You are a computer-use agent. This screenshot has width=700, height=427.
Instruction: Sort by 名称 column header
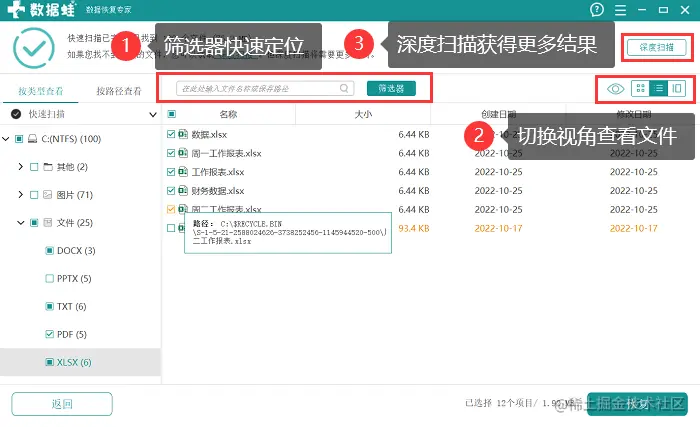(x=228, y=114)
